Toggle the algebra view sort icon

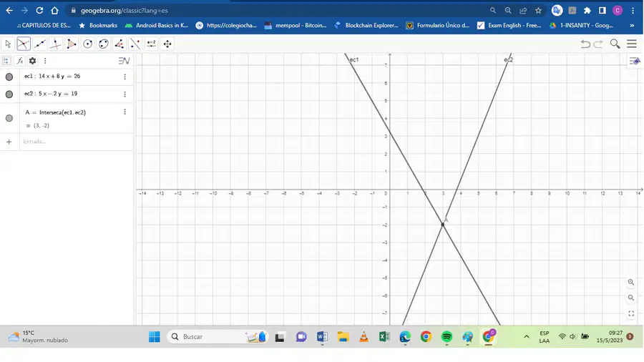(x=6, y=61)
